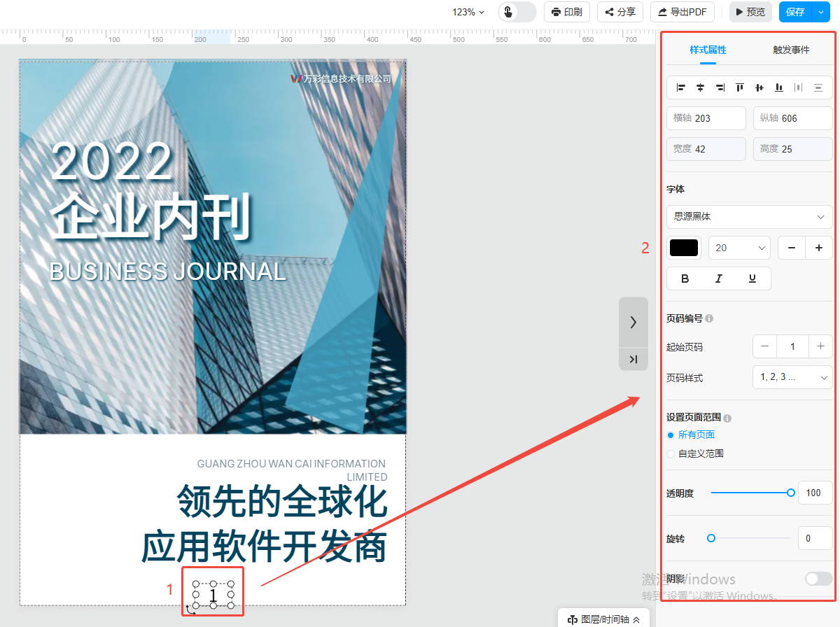Open the 思源黑体 font dropdown
Viewport: 840px width, 627px height.
(x=749, y=217)
